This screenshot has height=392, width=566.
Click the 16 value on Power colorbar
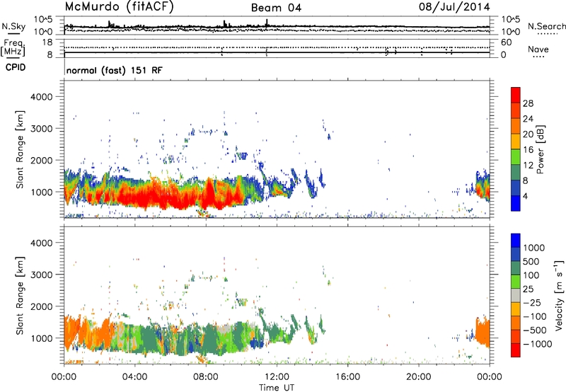pos(528,150)
